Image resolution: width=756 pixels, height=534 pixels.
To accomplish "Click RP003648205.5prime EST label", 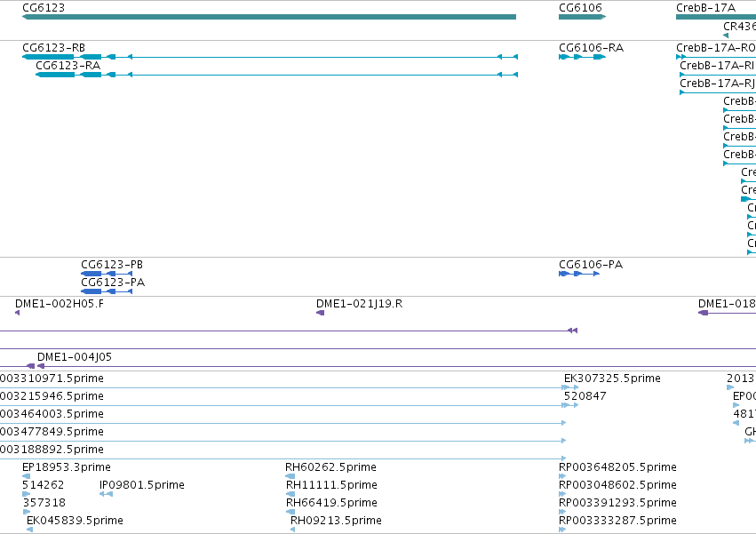I will 617,467.
